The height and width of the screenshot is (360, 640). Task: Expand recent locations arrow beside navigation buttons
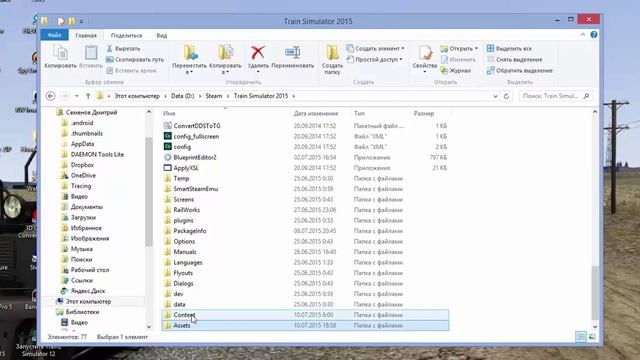(x=77, y=96)
